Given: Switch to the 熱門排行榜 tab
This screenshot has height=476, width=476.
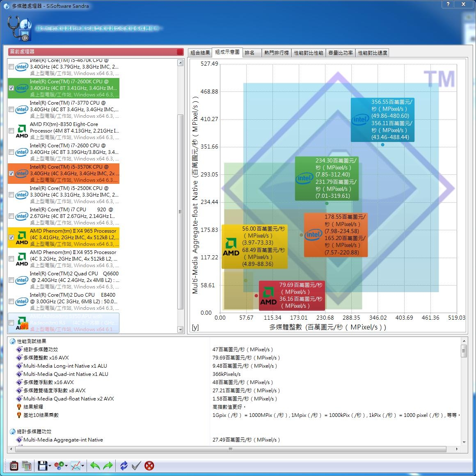Looking at the screenshot, I should [276, 53].
